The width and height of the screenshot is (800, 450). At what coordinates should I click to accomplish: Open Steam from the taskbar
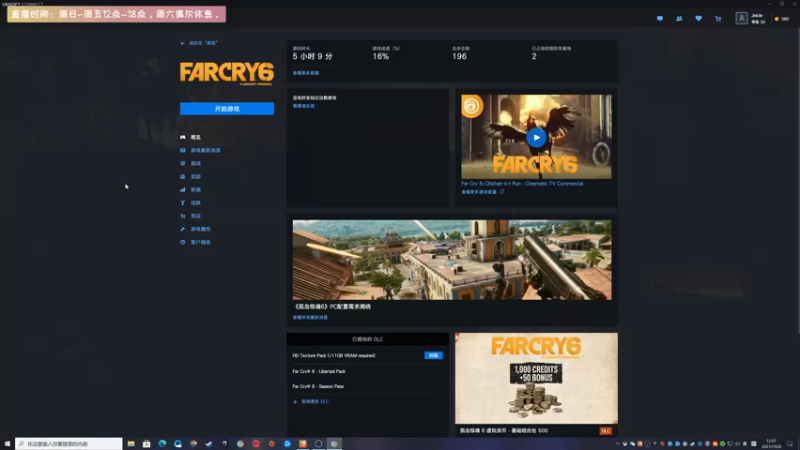209,444
